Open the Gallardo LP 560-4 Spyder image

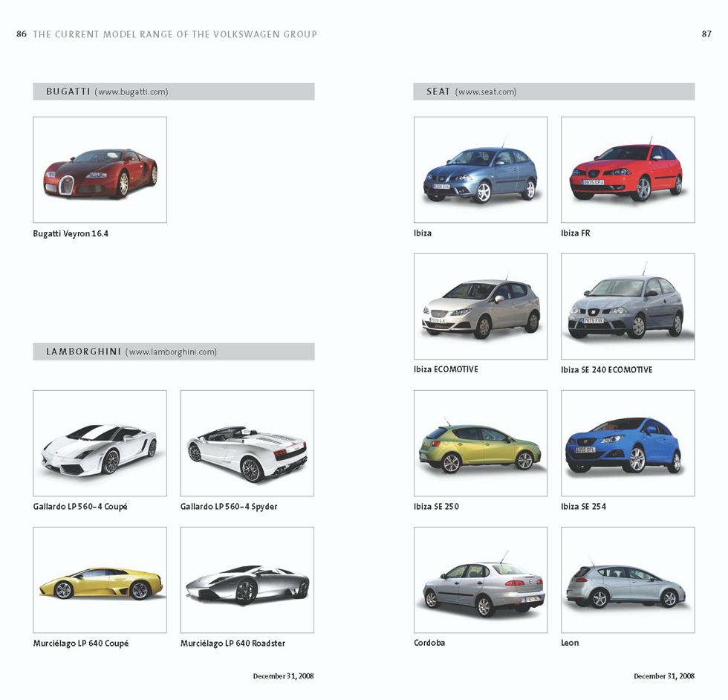coord(247,444)
